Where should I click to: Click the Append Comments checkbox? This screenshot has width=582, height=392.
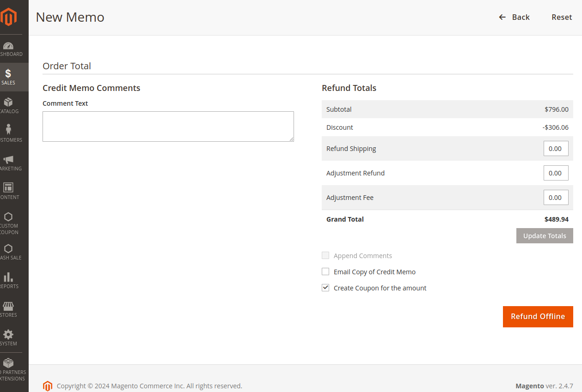pos(325,255)
